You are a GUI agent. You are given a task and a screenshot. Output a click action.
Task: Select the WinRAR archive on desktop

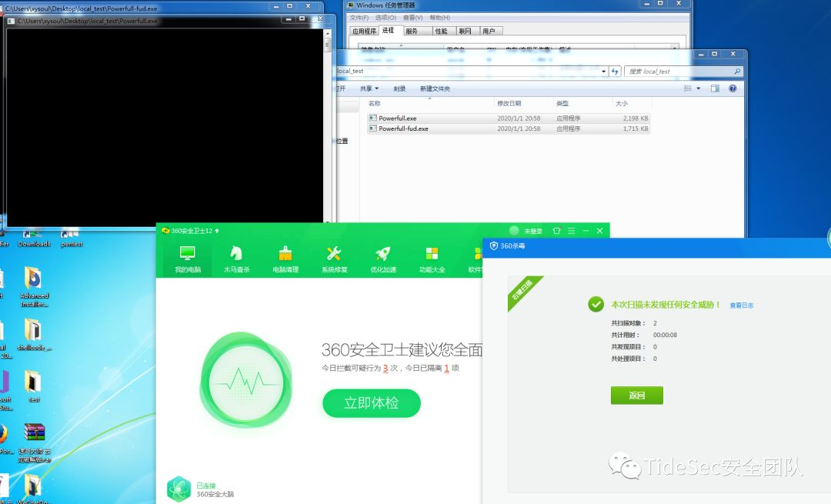(x=35, y=442)
